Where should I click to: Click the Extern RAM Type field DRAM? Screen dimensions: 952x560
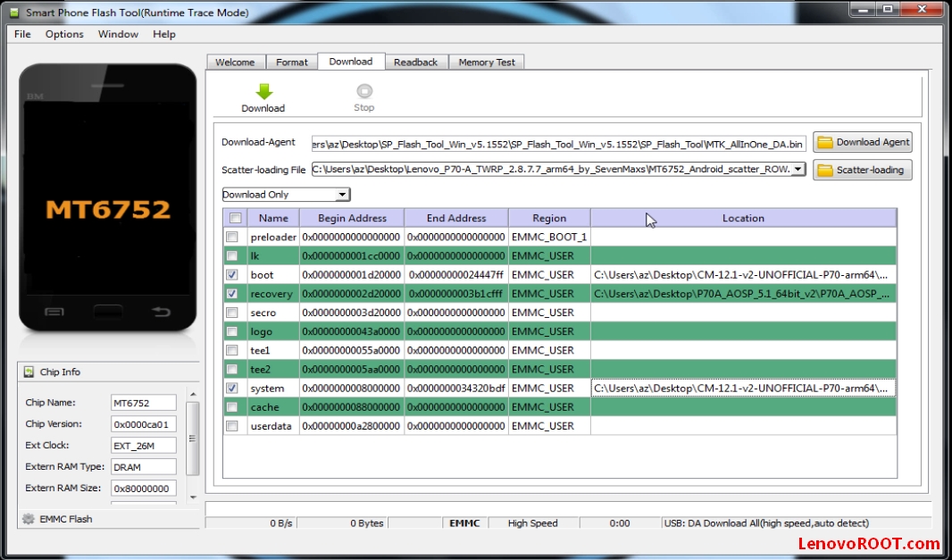(143, 466)
